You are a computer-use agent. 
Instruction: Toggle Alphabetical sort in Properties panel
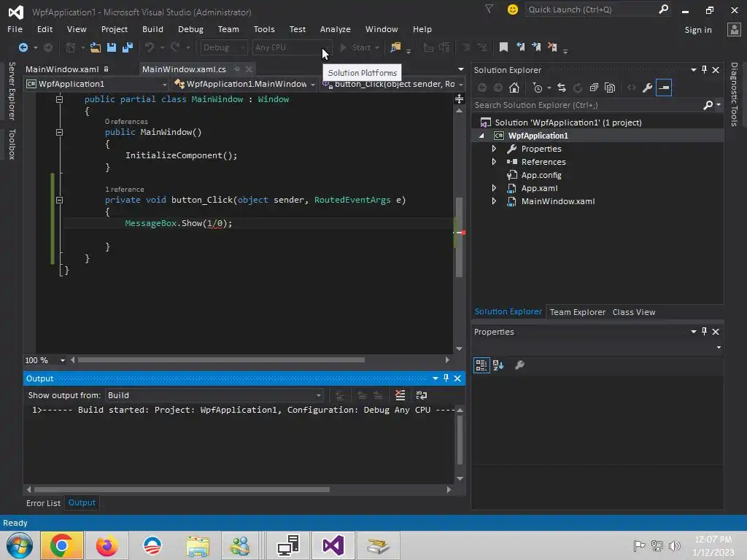[x=498, y=365]
